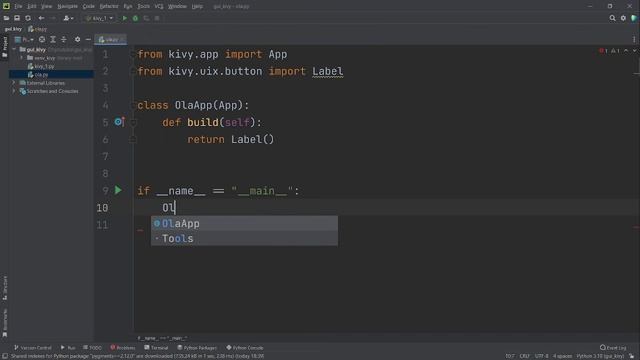
Task: Click the Back navigation arrow
Action: point(41,18)
